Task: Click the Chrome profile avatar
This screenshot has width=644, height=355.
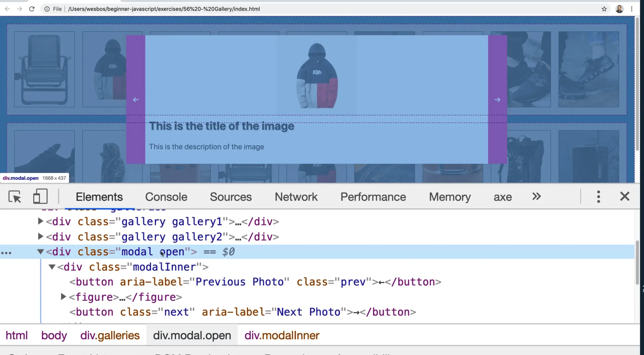Action: click(619, 9)
